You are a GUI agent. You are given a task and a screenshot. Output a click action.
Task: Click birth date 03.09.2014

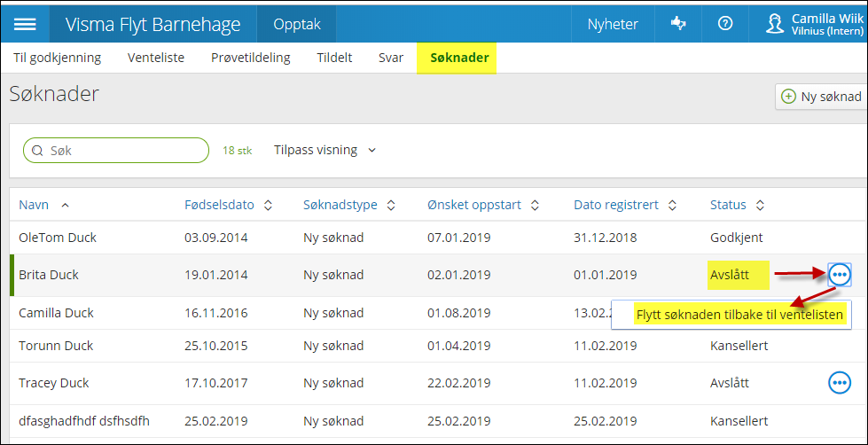coord(216,238)
